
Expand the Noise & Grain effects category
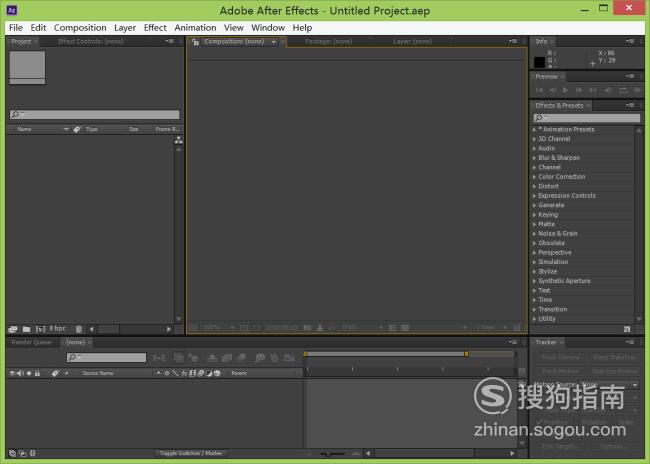tap(534, 234)
